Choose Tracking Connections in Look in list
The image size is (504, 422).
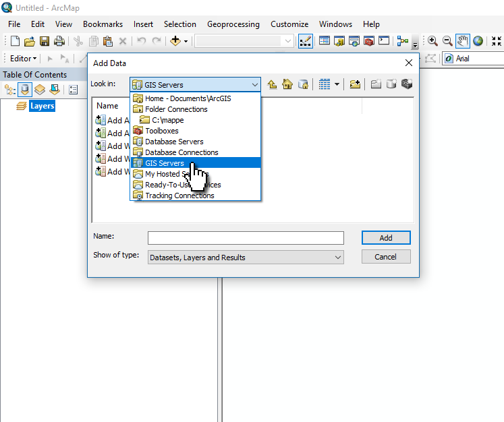[196, 195]
